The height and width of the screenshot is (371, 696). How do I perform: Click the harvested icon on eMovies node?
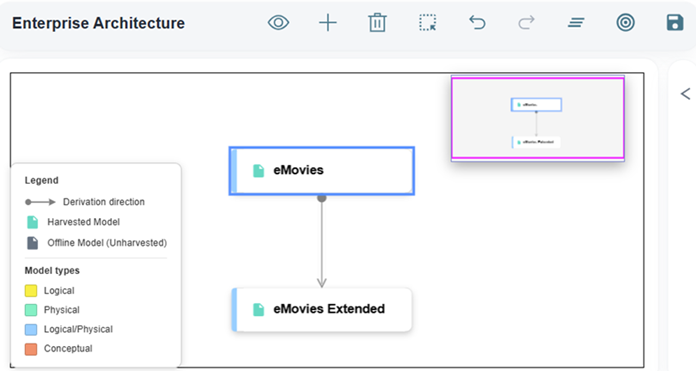coord(258,171)
